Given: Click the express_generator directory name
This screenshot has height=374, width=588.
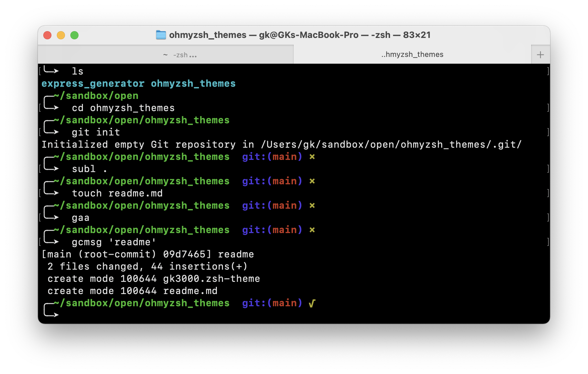Looking at the screenshot, I should tap(93, 84).
